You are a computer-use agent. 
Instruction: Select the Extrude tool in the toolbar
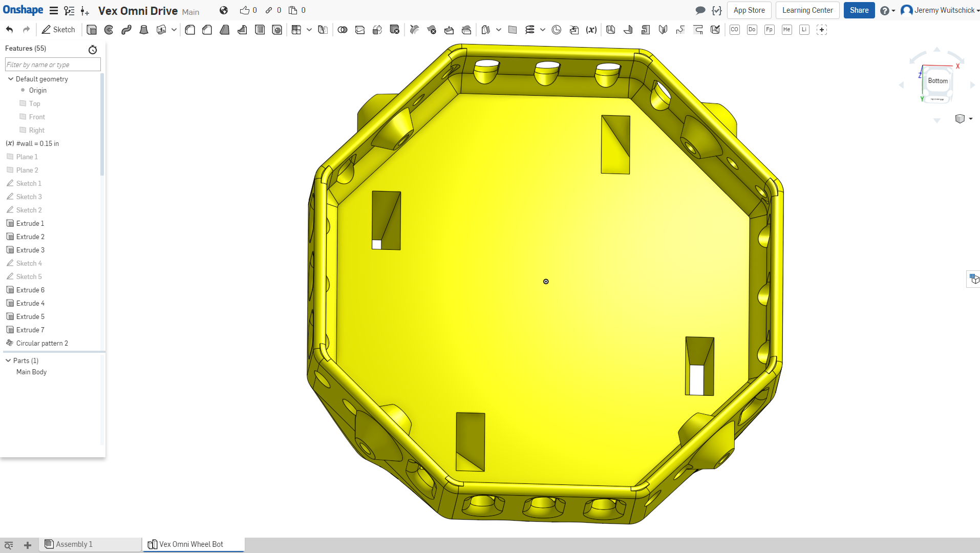(92, 30)
